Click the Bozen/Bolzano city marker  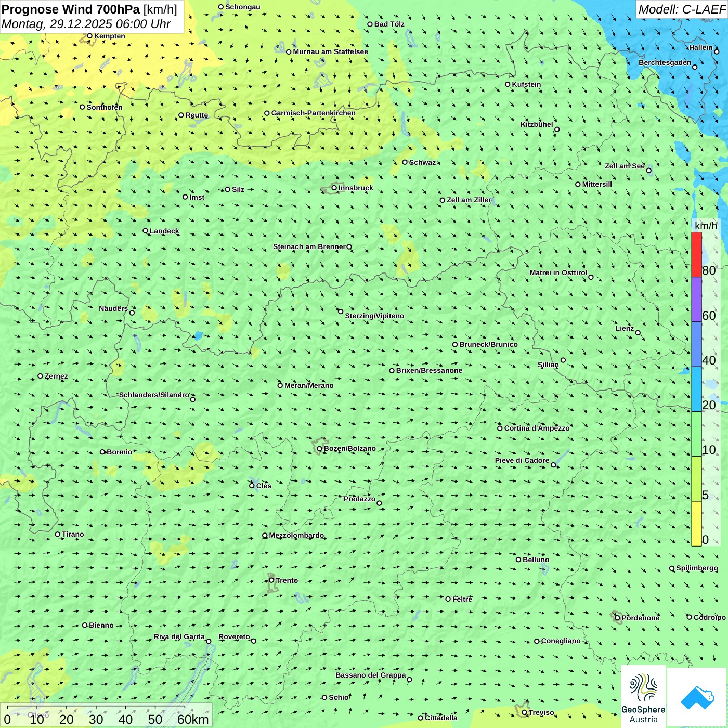click(320, 448)
